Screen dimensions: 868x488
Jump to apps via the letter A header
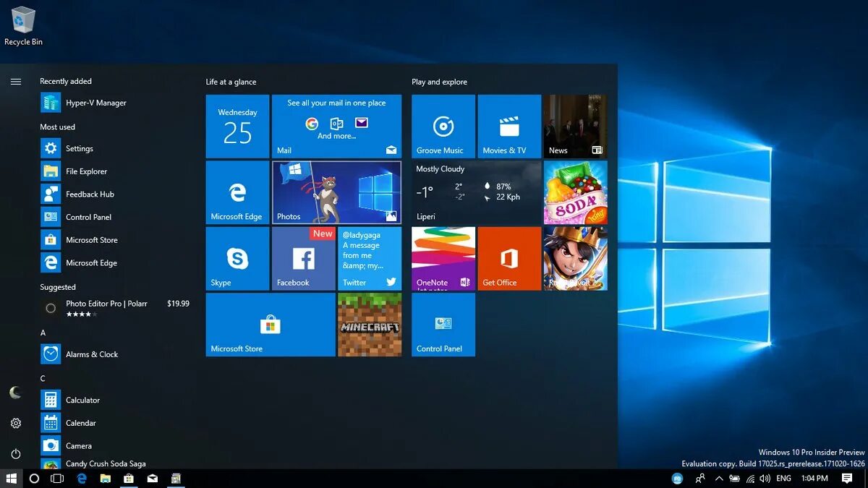(x=43, y=333)
